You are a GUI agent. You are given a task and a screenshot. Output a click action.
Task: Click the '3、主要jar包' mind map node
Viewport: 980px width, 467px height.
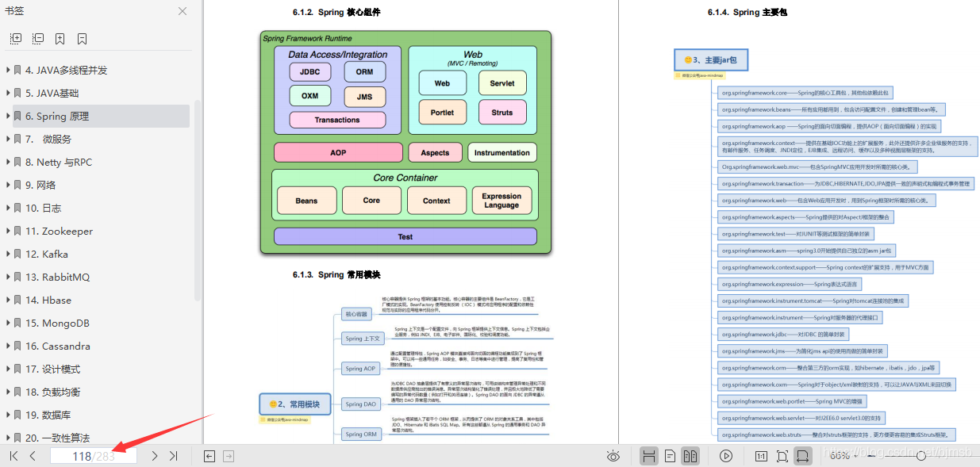[711, 59]
